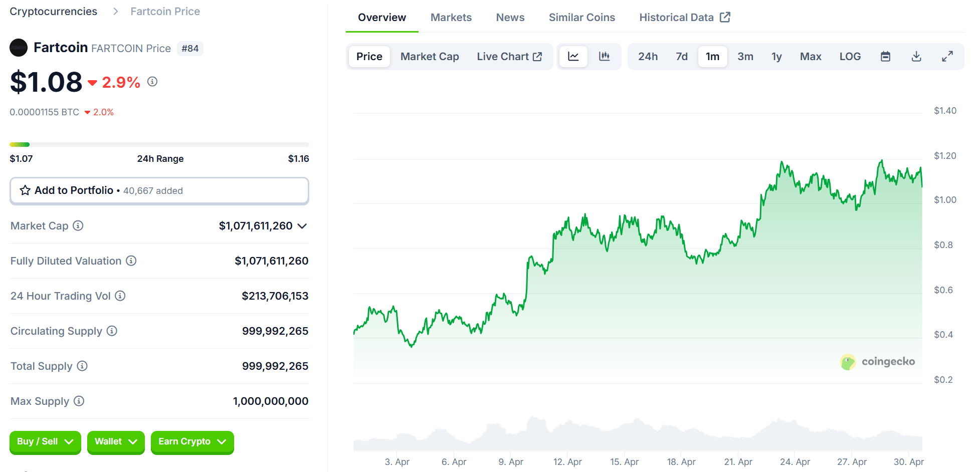The height and width of the screenshot is (472, 980).
Task: Go to Cryptocurrencies breadcrumb link
Action: coord(54,11)
